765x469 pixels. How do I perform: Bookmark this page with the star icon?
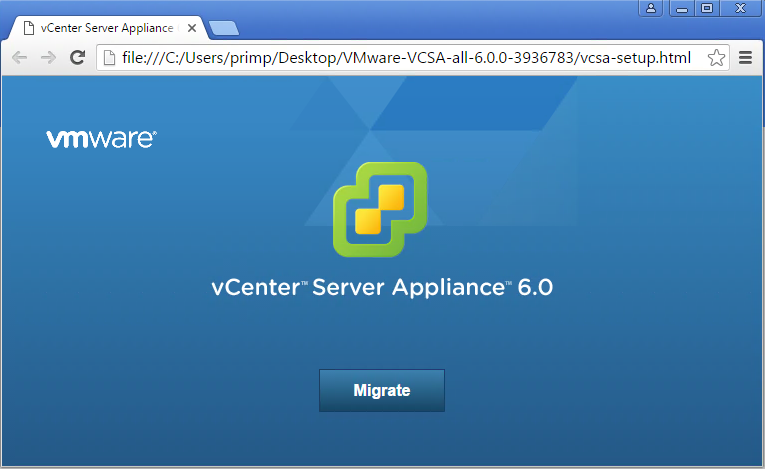tap(716, 58)
